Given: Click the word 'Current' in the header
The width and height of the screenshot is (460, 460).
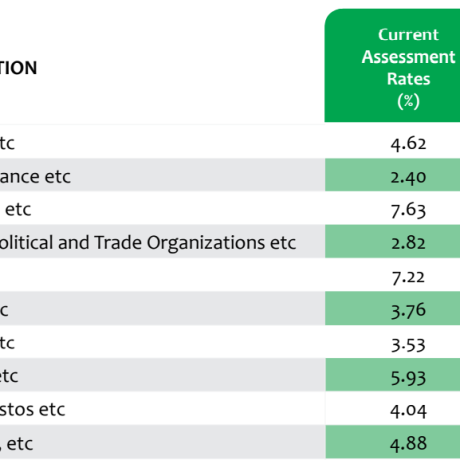Looking at the screenshot, I should click(x=408, y=35).
